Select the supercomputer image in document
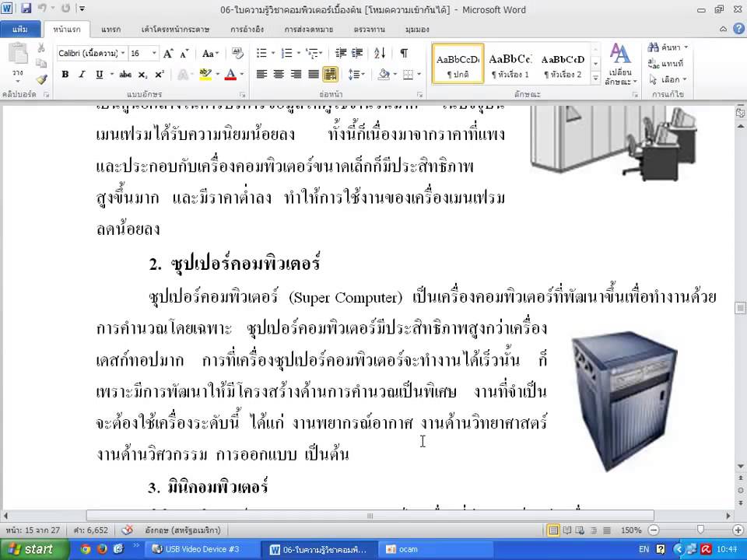The image size is (747, 560). point(625,402)
